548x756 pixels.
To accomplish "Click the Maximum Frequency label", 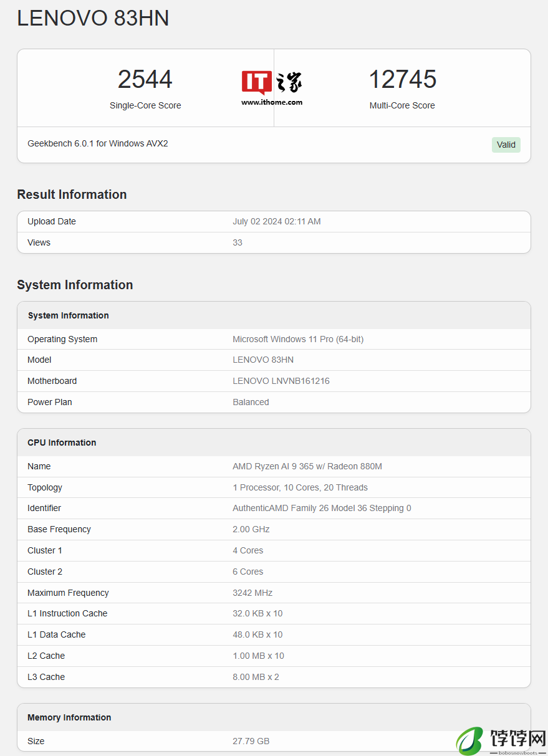I will (68, 593).
